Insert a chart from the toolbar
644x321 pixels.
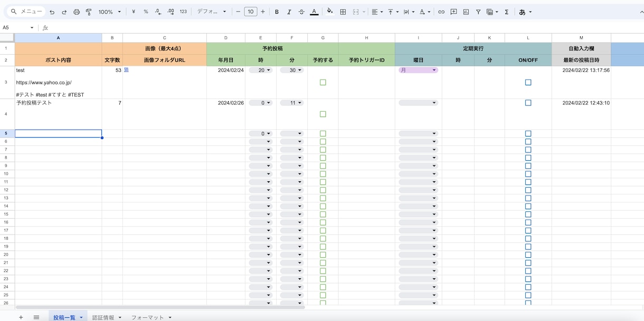[x=466, y=12]
